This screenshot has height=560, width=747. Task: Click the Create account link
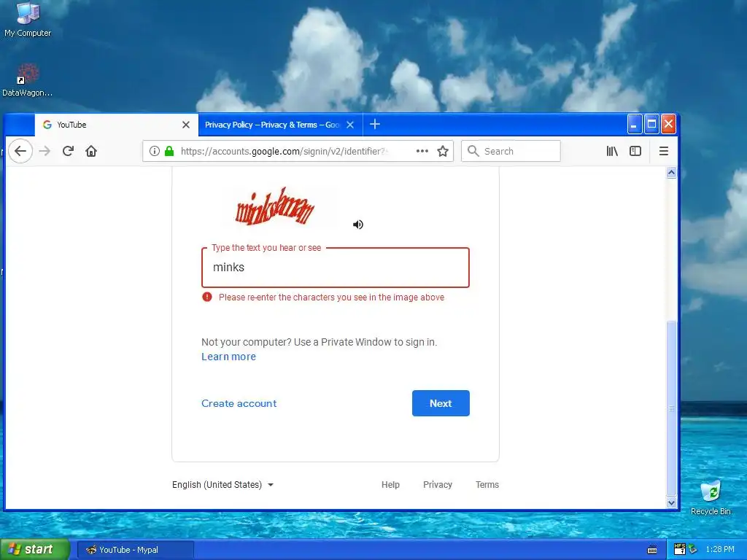click(x=239, y=403)
